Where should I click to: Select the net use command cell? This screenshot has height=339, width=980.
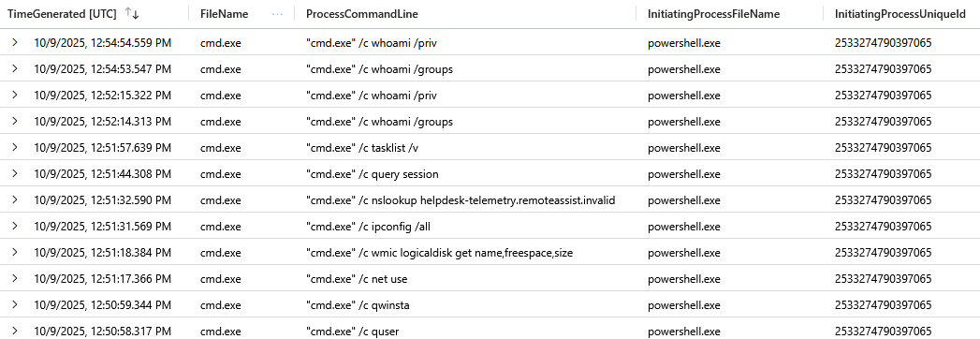[x=358, y=279]
